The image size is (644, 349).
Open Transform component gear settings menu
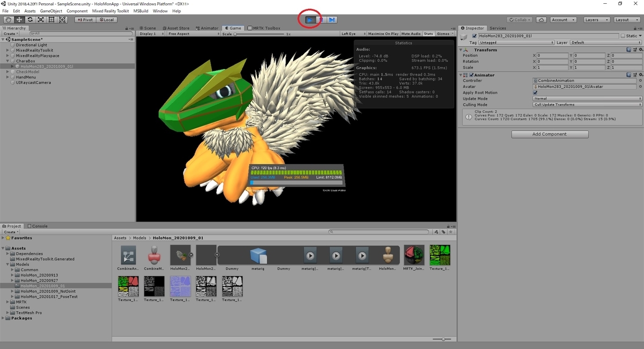(640, 50)
